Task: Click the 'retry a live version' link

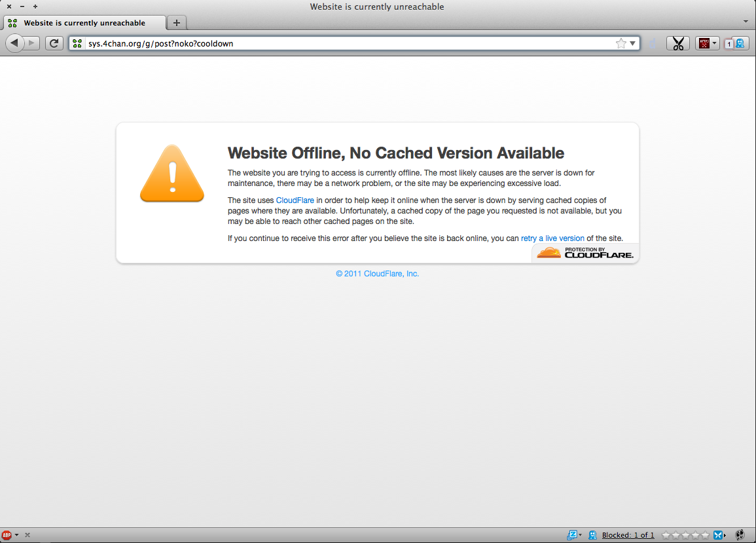Action: coord(552,238)
